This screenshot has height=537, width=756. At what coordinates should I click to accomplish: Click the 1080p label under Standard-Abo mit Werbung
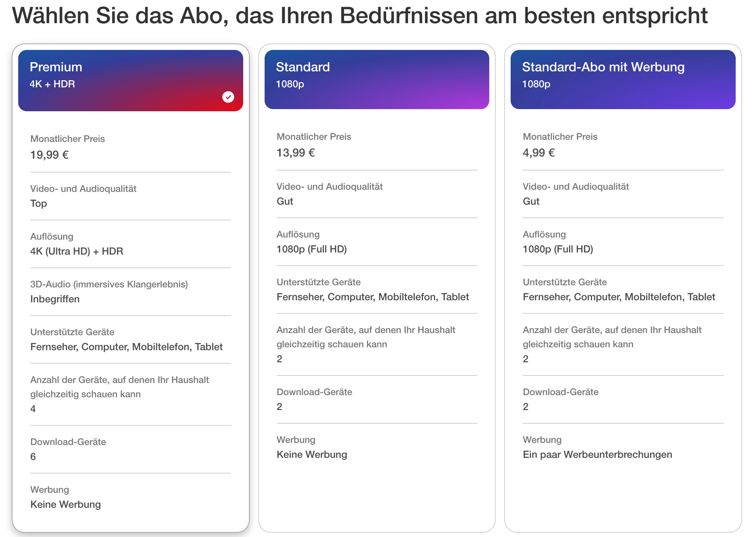(x=535, y=85)
